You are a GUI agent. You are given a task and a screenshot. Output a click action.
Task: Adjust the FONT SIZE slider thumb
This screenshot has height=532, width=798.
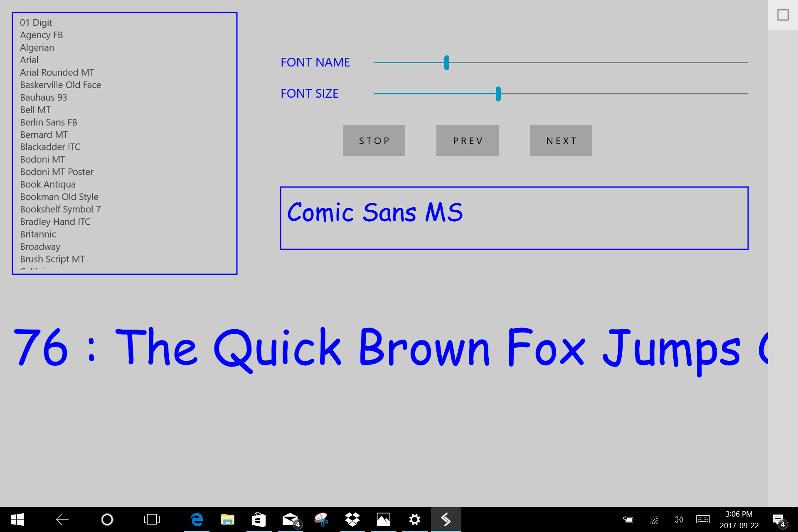click(498, 94)
